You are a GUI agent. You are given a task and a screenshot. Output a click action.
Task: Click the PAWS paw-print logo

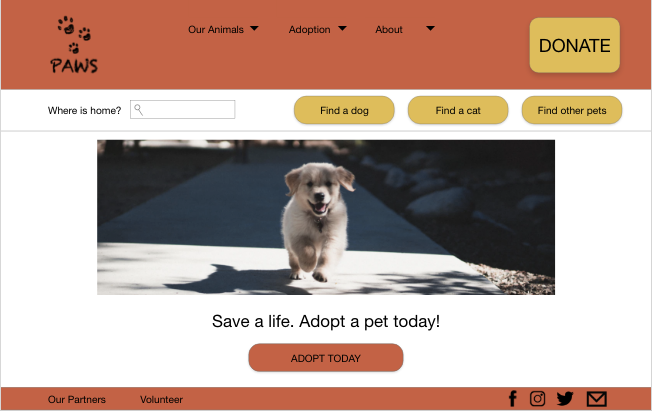(x=74, y=45)
